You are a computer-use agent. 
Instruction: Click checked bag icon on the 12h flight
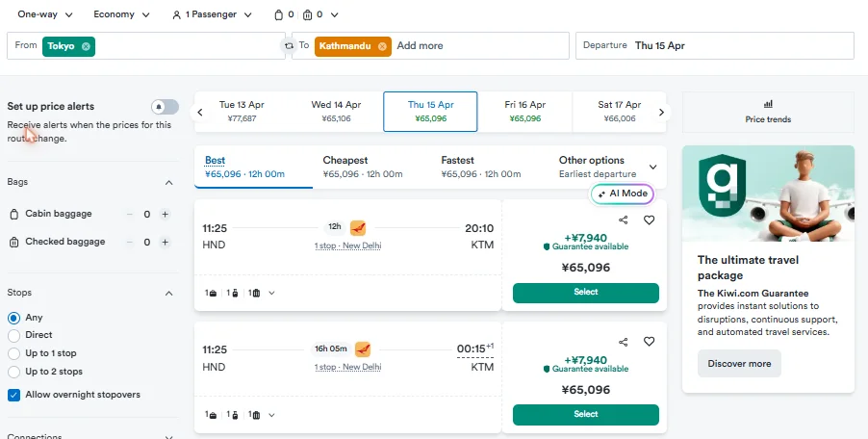coord(256,294)
